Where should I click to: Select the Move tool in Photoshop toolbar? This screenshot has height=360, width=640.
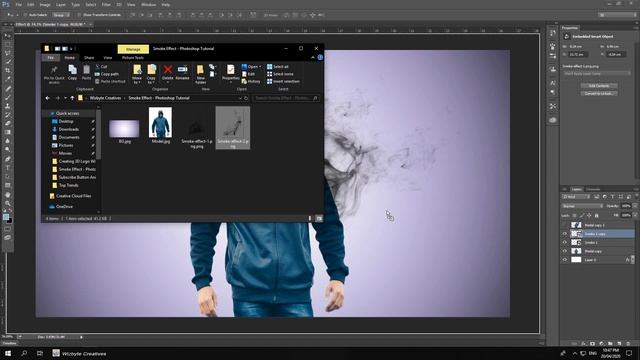tap(7, 36)
